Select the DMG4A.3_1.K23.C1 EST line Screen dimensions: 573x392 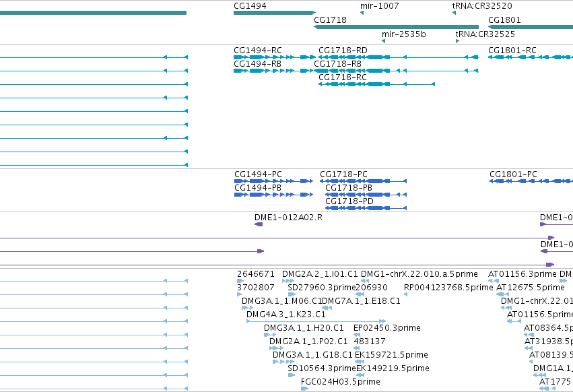pyautogui.click(x=316, y=321)
